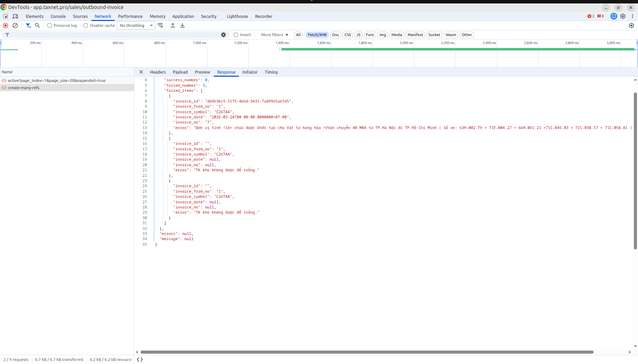Tick the Invert filter checkbox
Image resolution: width=638 pixels, height=364 pixels.
click(236, 35)
